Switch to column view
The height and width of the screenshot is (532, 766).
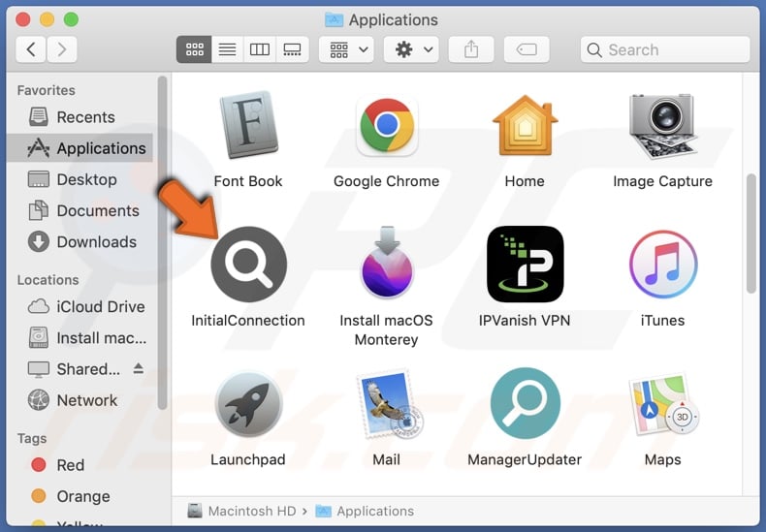click(x=260, y=49)
